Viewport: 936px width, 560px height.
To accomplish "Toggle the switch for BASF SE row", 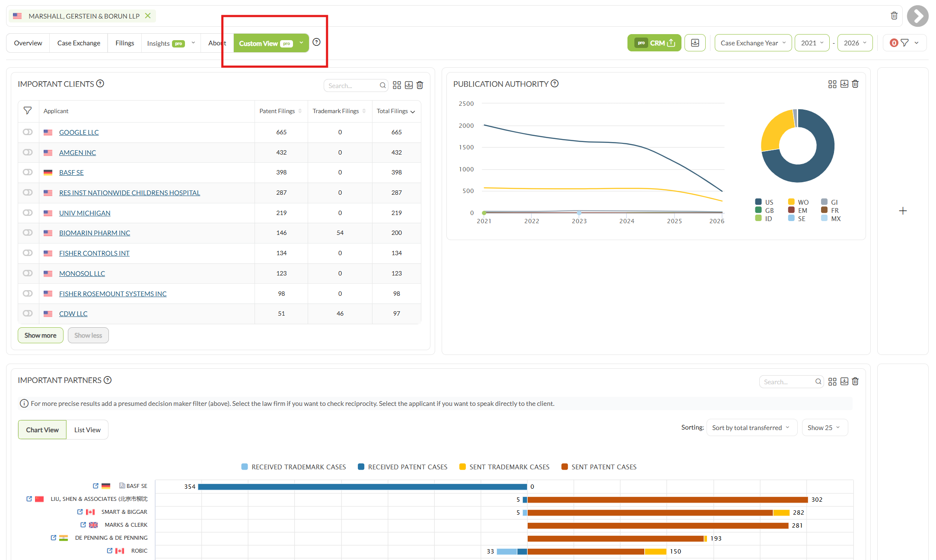I will coord(28,172).
